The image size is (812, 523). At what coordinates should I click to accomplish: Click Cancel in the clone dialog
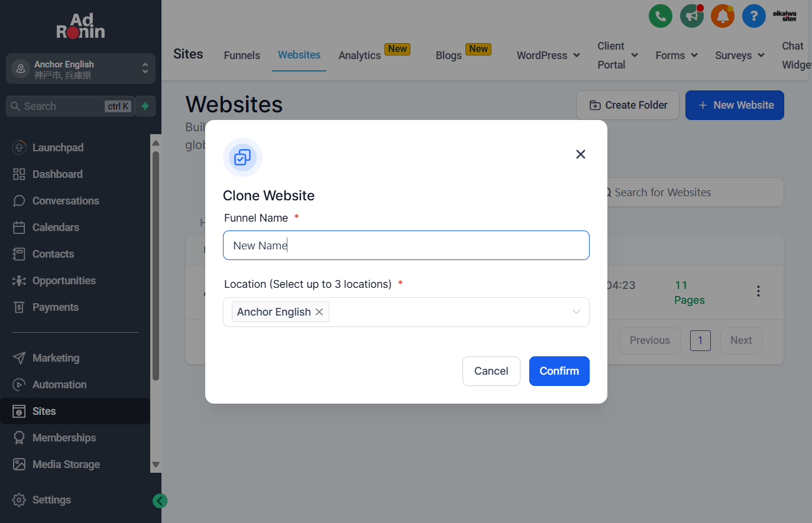click(491, 371)
